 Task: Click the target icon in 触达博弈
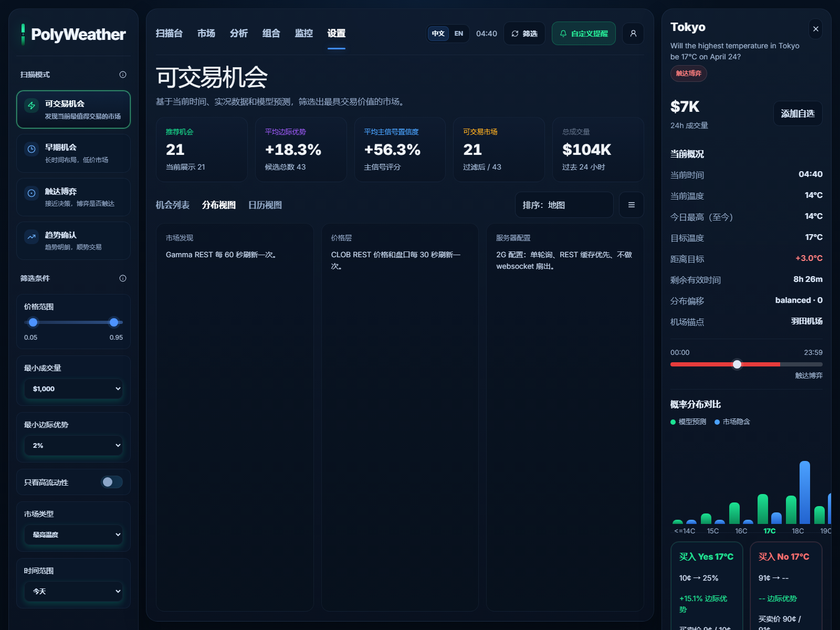pyautogui.click(x=31, y=193)
